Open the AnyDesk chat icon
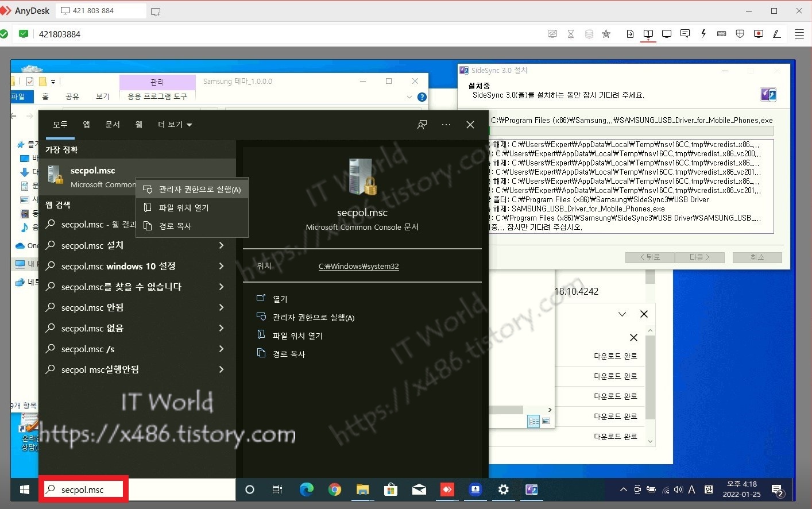The height and width of the screenshot is (509, 812). [x=685, y=34]
